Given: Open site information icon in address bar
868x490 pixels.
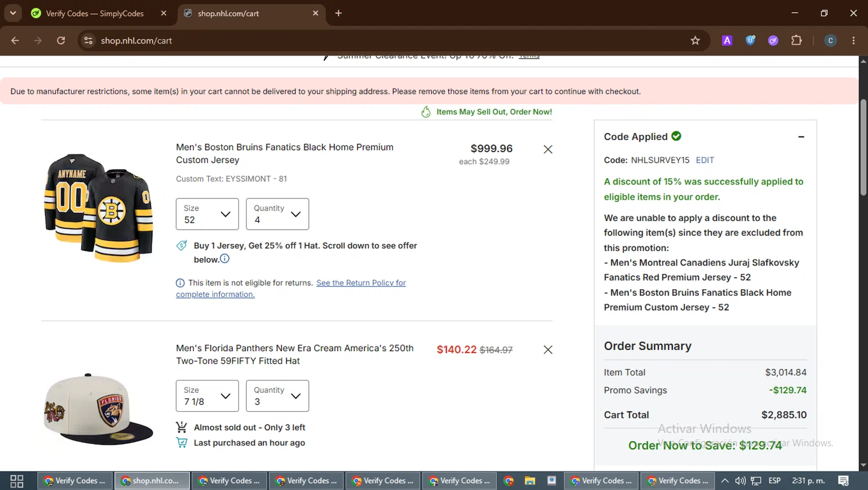Looking at the screenshot, I should point(88,40).
